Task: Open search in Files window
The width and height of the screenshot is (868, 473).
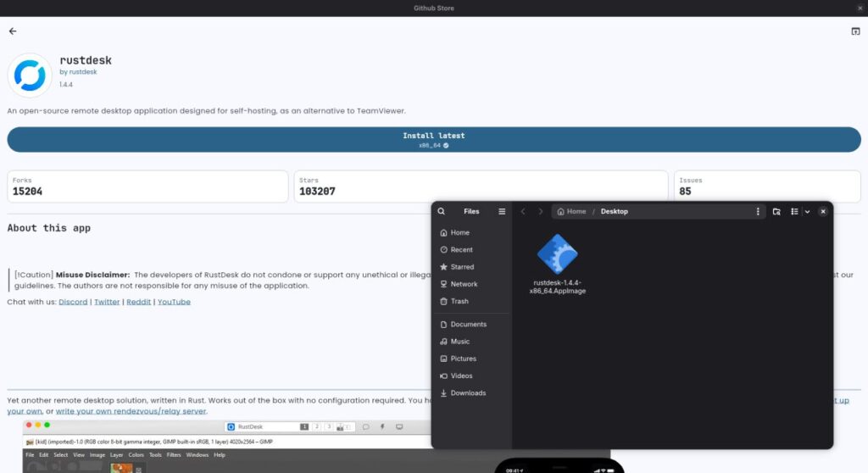Action: (x=442, y=211)
